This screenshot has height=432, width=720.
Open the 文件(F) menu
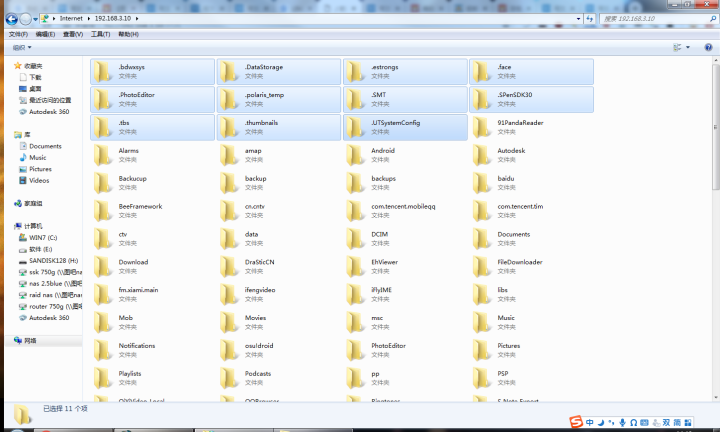tap(18, 34)
